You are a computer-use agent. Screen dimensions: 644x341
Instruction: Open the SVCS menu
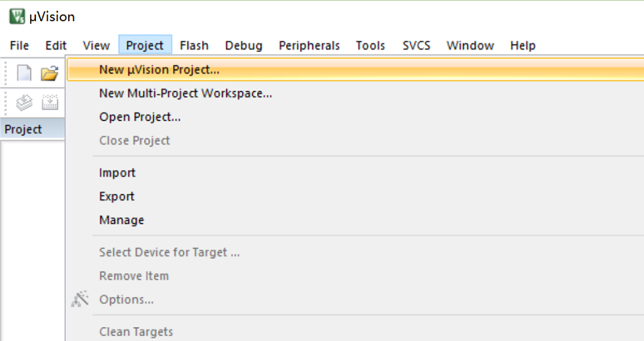pos(416,45)
